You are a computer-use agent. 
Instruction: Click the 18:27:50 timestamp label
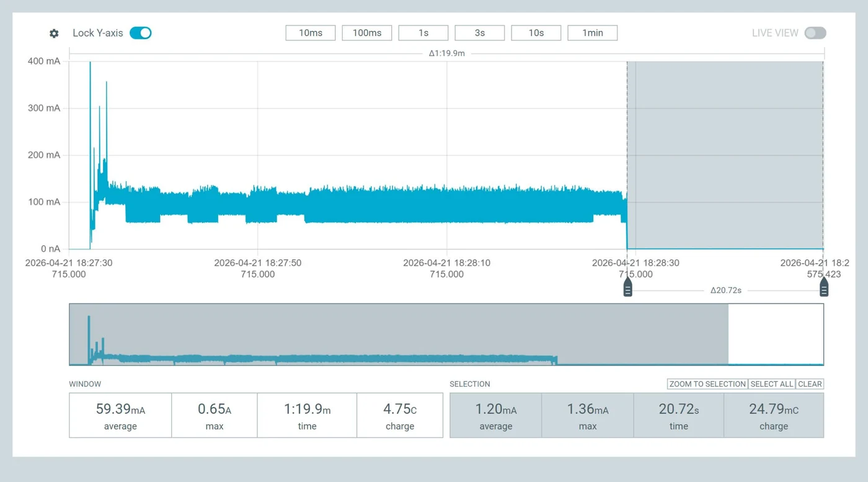[258, 268]
